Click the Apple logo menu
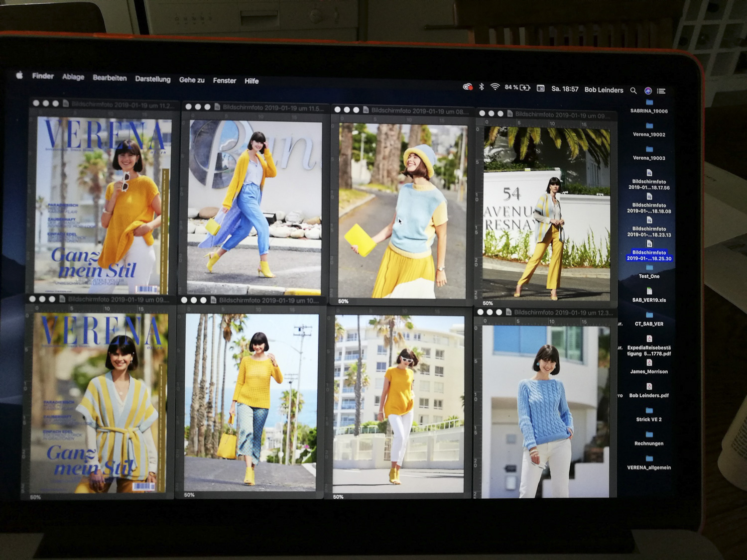This screenshot has height=560, width=747. [19, 75]
